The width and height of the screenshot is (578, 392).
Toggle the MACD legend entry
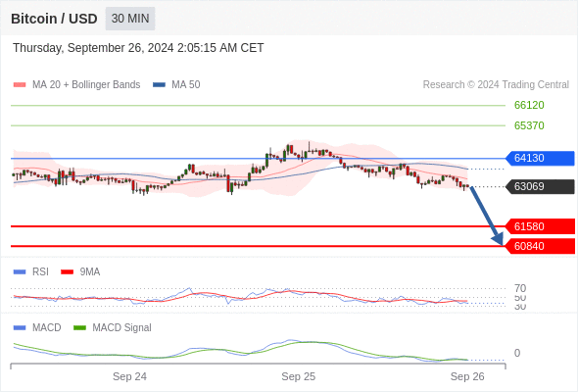pyautogui.click(x=37, y=327)
